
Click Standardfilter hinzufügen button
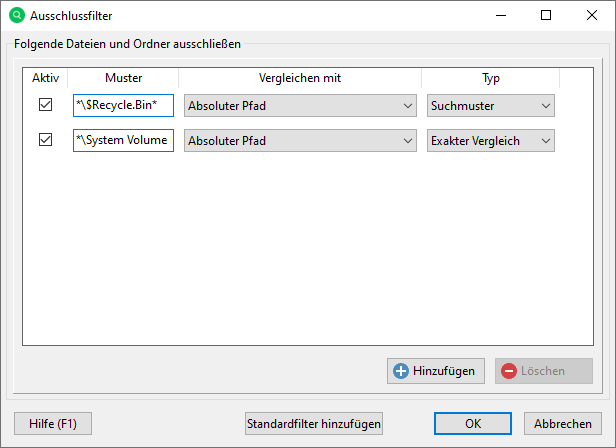click(314, 424)
